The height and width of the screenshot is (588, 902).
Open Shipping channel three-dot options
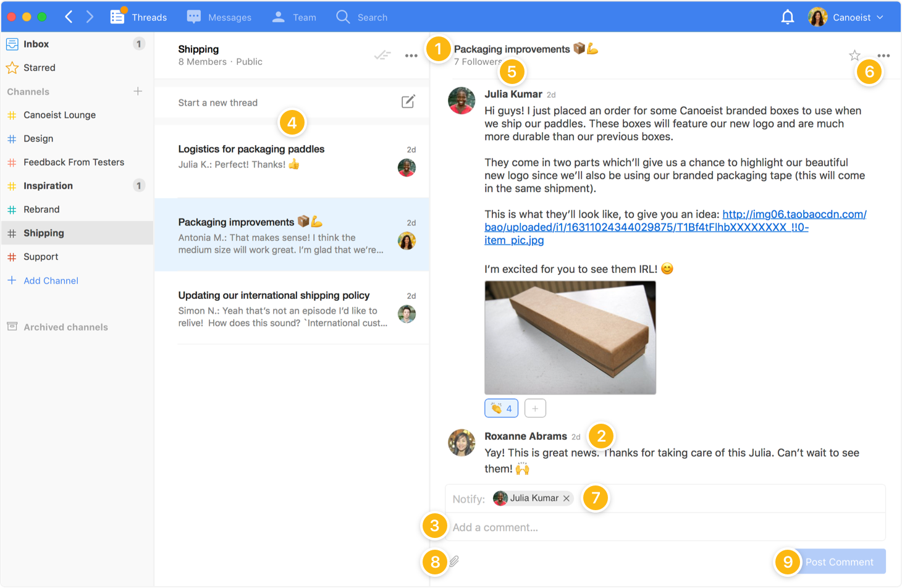click(x=411, y=56)
